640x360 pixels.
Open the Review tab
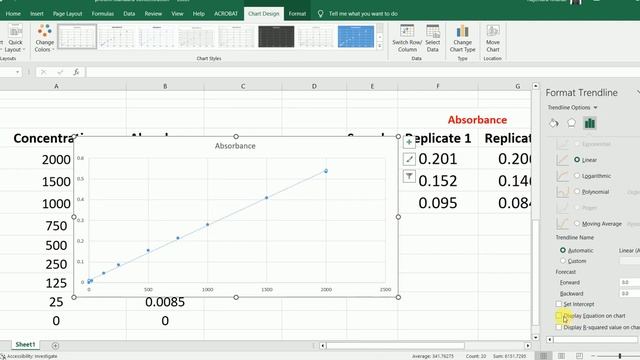tap(153, 14)
